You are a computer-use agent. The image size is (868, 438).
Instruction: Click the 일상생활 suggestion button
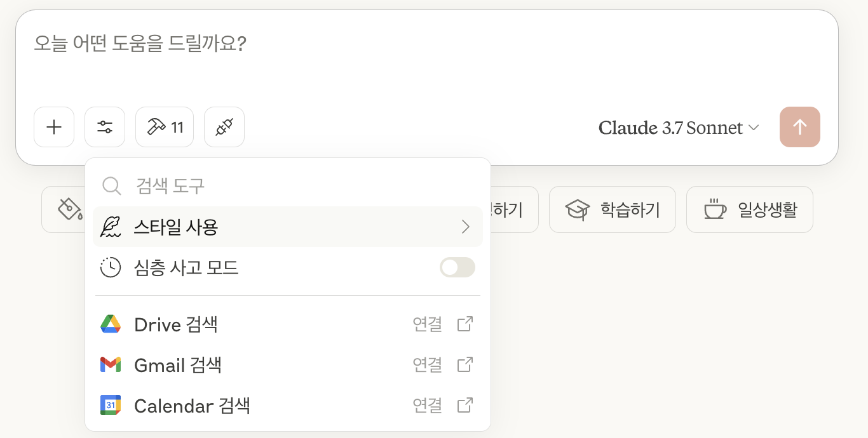[749, 209]
